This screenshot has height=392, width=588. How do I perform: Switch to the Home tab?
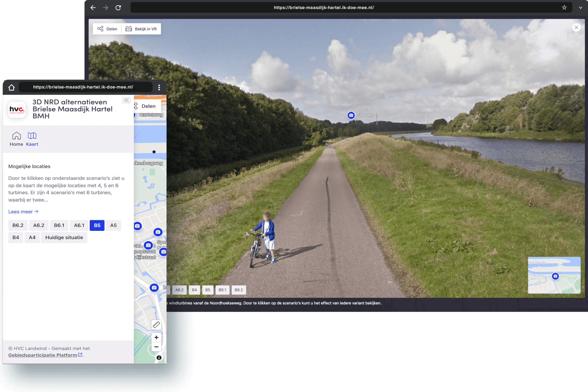(x=16, y=139)
